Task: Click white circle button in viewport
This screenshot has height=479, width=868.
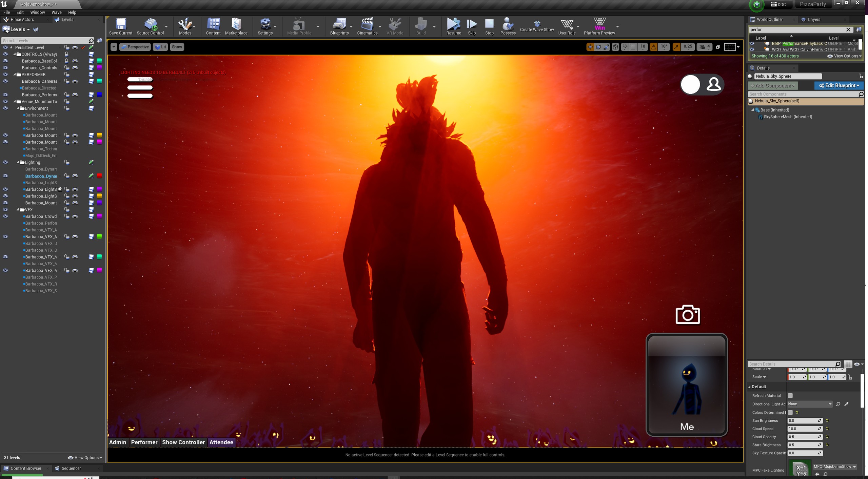Action: tap(690, 84)
